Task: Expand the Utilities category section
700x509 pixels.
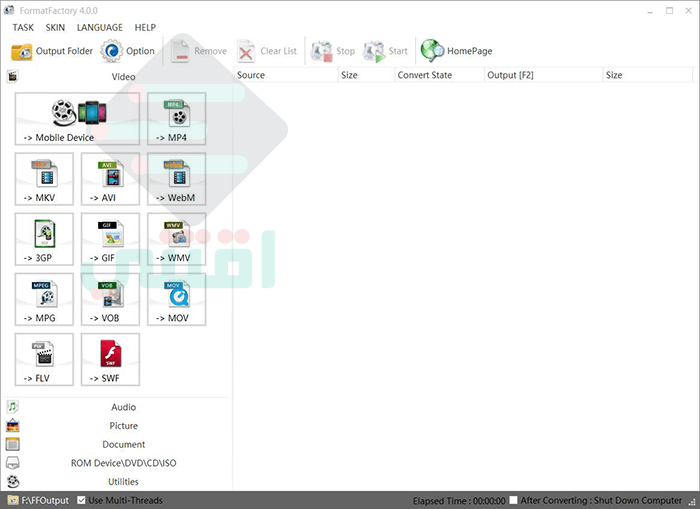Action: coord(117,482)
